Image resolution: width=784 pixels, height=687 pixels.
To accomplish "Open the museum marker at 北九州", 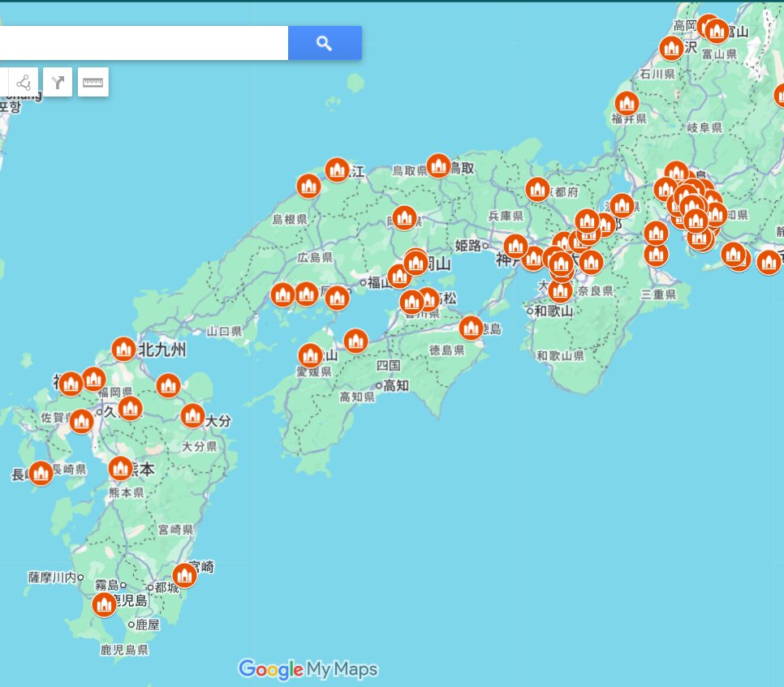I will (123, 350).
